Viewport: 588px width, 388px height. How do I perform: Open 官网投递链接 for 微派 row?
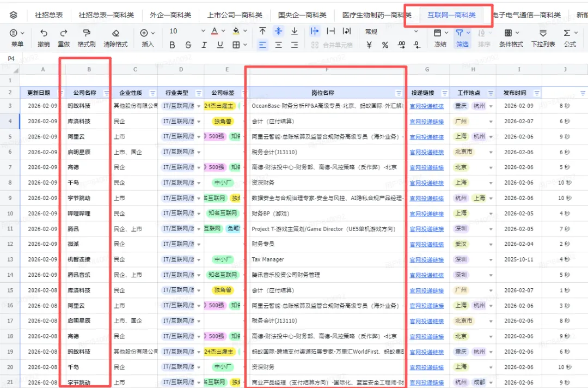[427, 245]
